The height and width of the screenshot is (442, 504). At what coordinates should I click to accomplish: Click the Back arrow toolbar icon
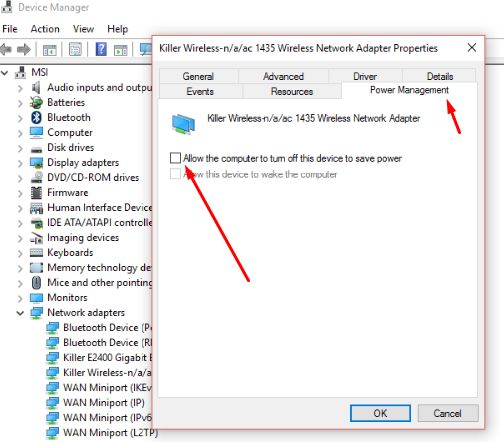6,50
